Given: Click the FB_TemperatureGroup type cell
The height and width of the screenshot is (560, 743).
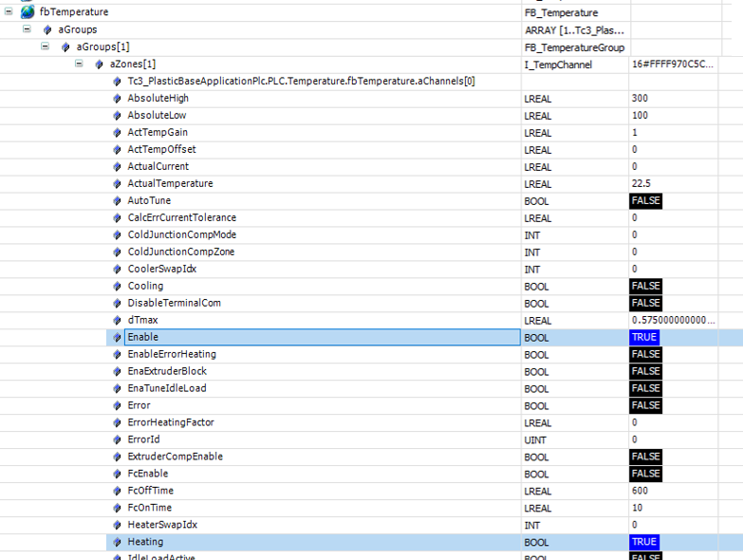Looking at the screenshot, I should (574, 47).
